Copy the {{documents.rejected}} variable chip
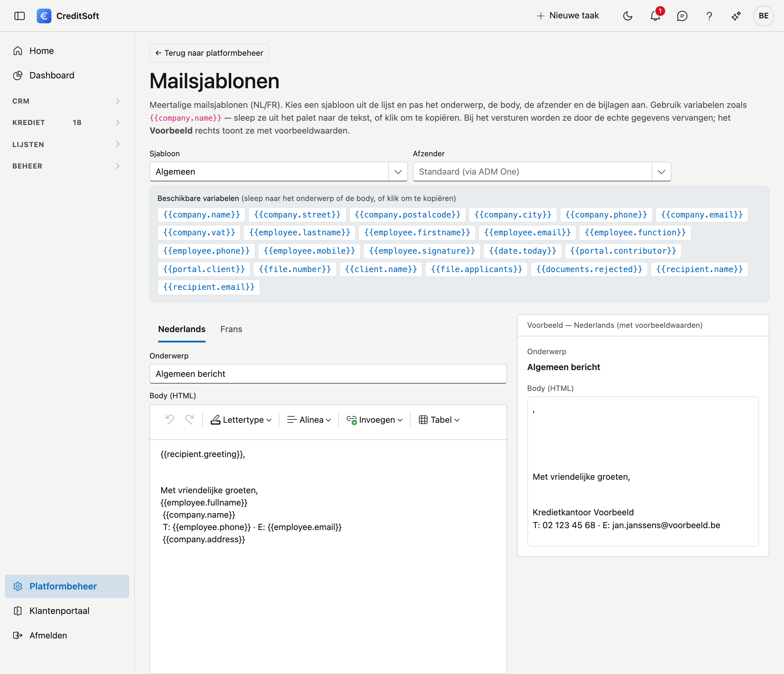 click(x=589, y=269)
